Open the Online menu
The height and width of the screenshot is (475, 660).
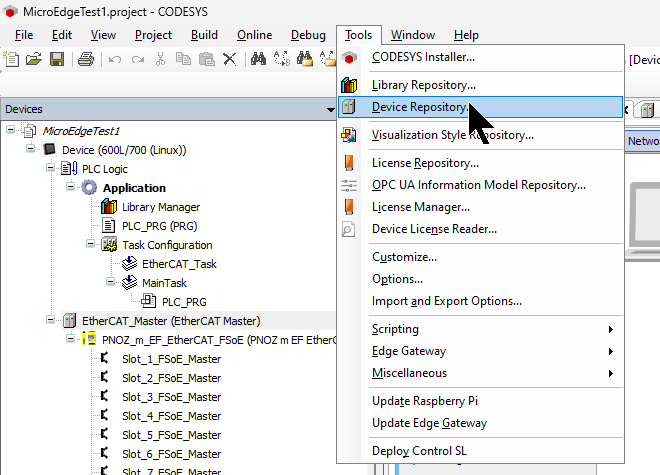(255, 35)
